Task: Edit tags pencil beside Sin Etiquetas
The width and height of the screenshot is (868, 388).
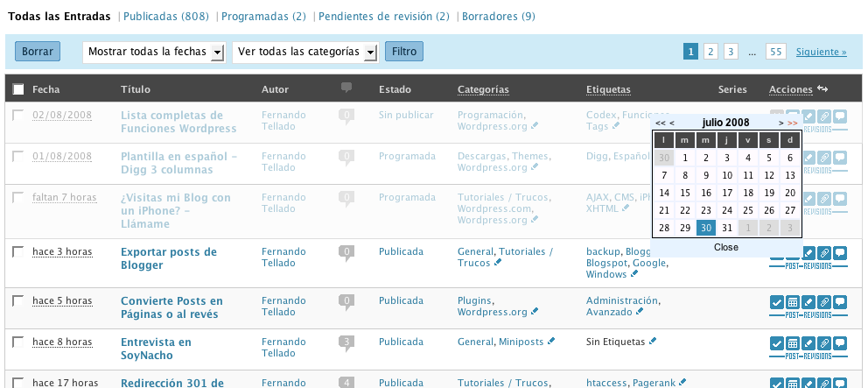Action: coord(652,342)
